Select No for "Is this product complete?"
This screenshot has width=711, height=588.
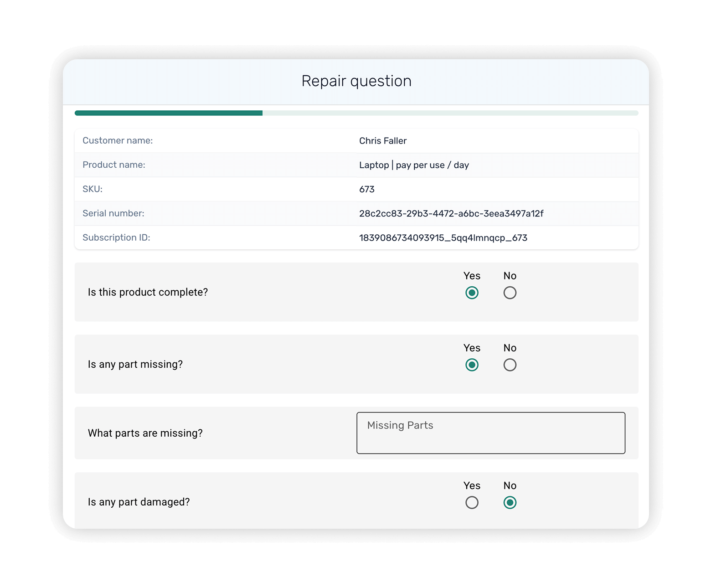point(510,293)
